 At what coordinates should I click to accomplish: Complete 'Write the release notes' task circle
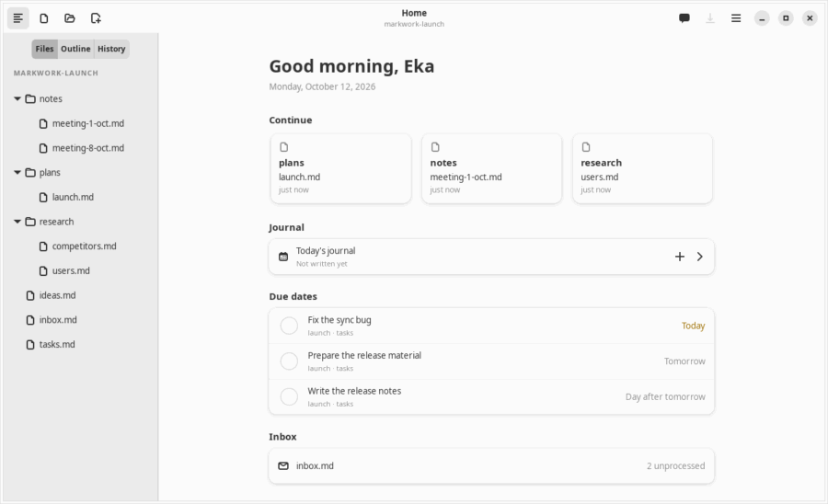289,396
